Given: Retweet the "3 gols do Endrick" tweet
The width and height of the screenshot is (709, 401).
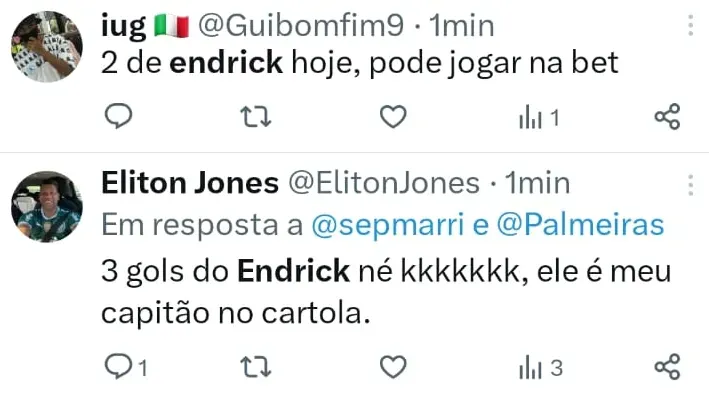Looking at the screenshot, I should tap(255, 367).
